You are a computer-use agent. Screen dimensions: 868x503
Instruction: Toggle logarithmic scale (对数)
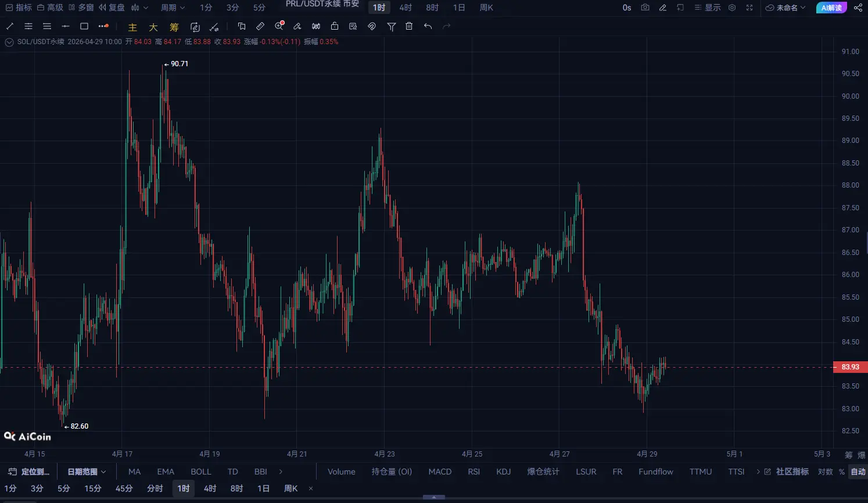pyautogui.click(x=826, y=472)
